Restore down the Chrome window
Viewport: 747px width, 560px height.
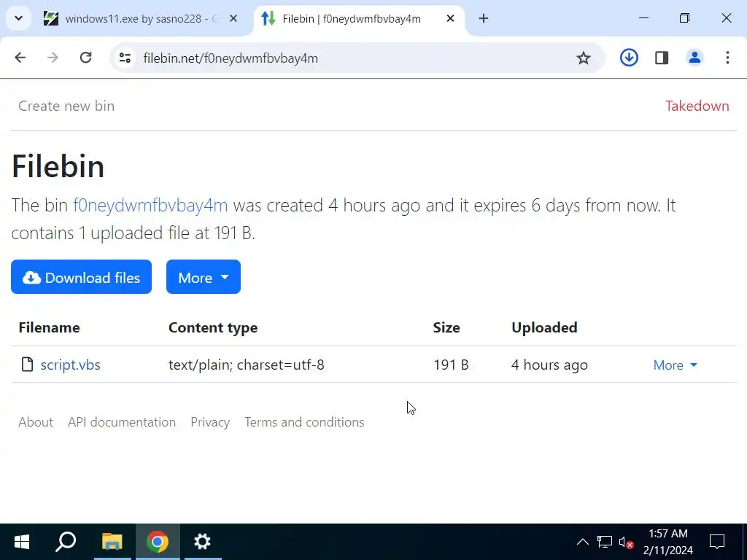(x=684, y=18)
